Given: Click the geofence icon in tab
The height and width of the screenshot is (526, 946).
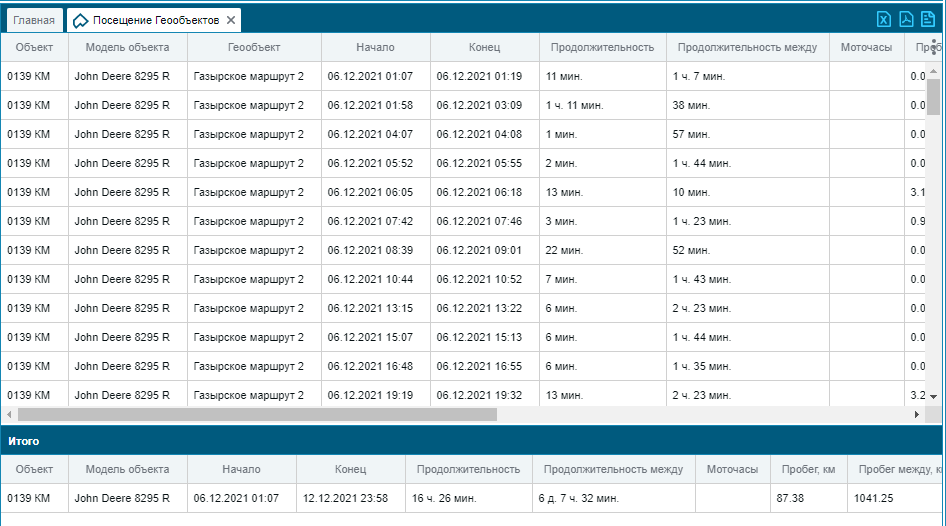Looking at the screenshot, I should tap(80, 21).
